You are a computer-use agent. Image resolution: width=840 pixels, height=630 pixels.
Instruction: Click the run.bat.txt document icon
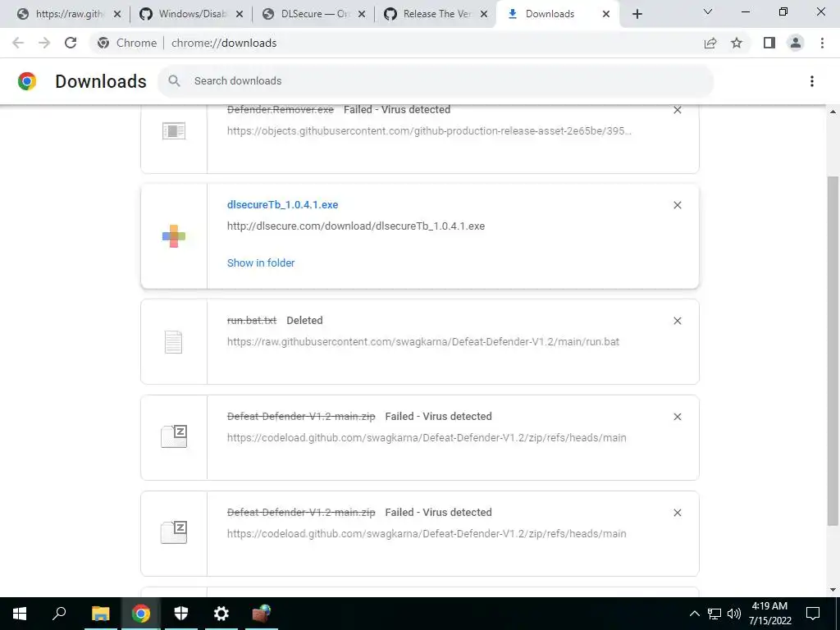click(174, 342)
